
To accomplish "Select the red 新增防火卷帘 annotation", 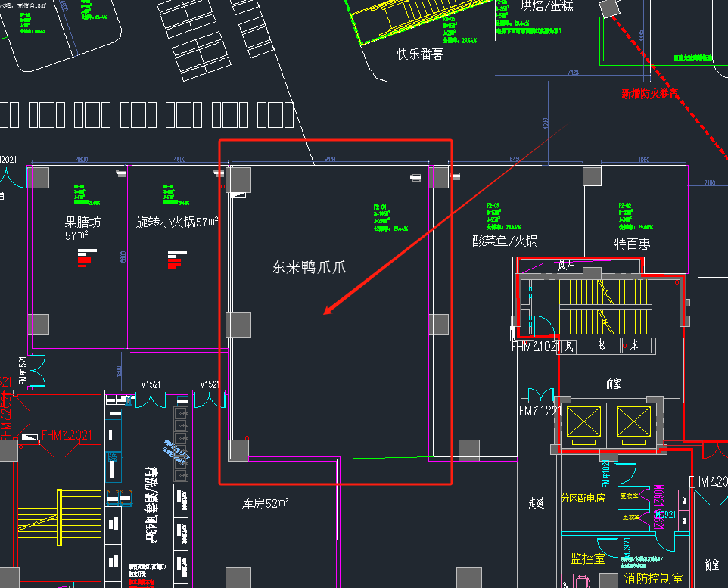I will coord(650,94).
